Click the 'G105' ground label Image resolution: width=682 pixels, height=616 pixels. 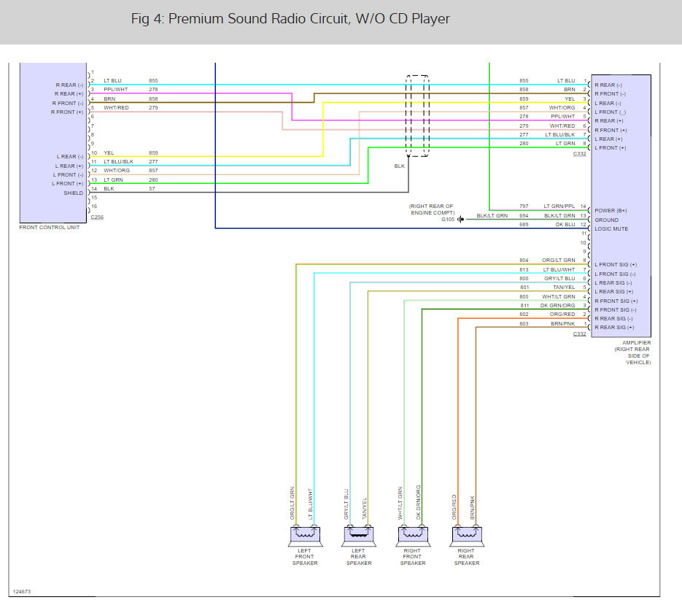448,220
